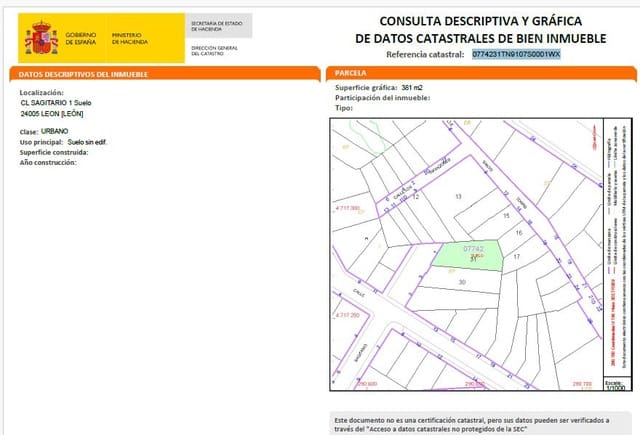The height and width of the screenshot is (435, 640).
Task: Click "DE DATOS CATASTRALES DE BIEN INMUEBLE" line
Action: coord(480,38)
